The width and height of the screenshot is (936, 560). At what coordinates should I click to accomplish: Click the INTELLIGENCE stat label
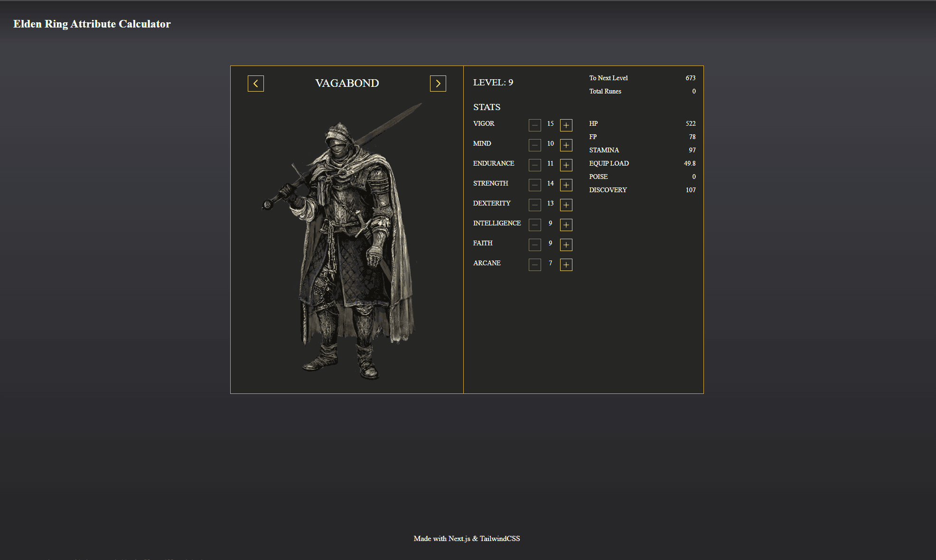click(x=497, y=223)
